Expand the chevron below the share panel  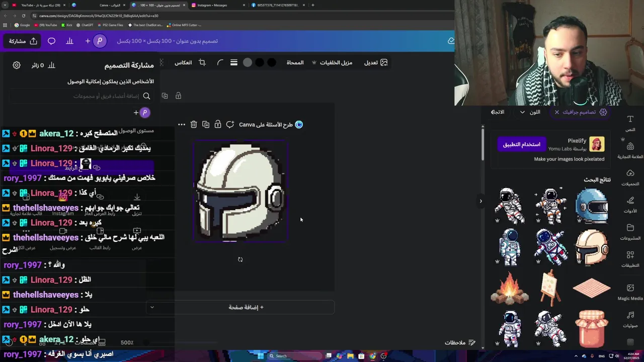coord(152,307)
